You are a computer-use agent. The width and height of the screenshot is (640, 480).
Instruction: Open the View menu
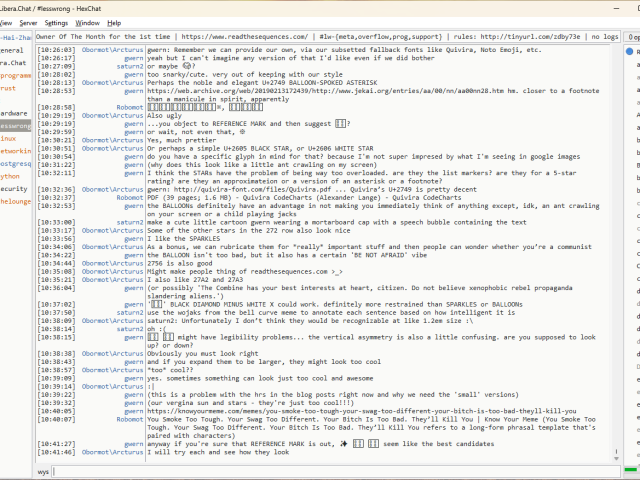coord(8,22)
